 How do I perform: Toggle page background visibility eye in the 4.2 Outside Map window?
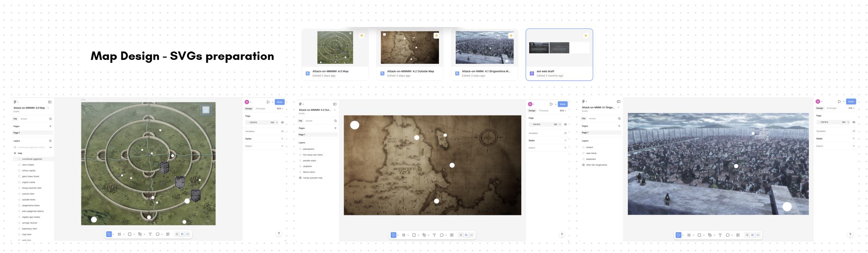tap(565, 124)
